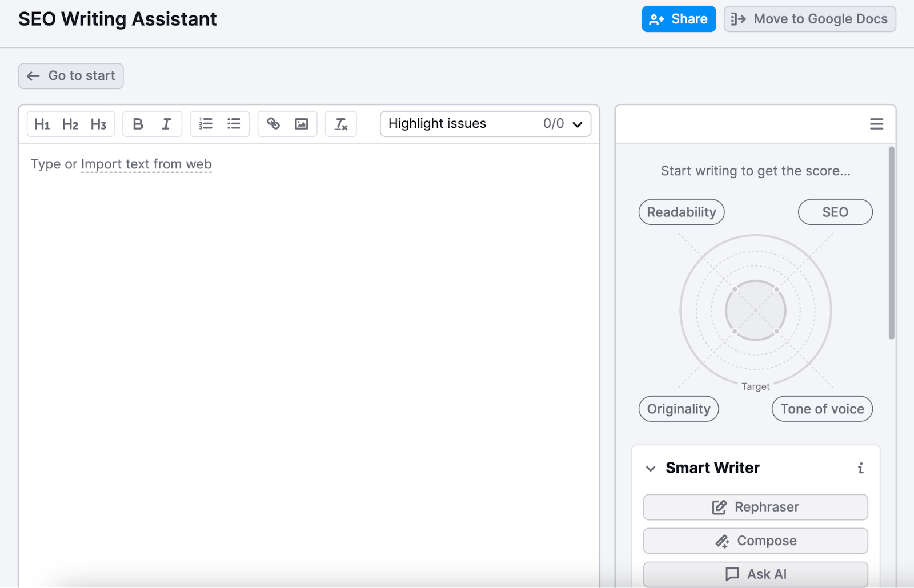Open the panel hamburger menu

pyautogui.click(x=876, y=124)
